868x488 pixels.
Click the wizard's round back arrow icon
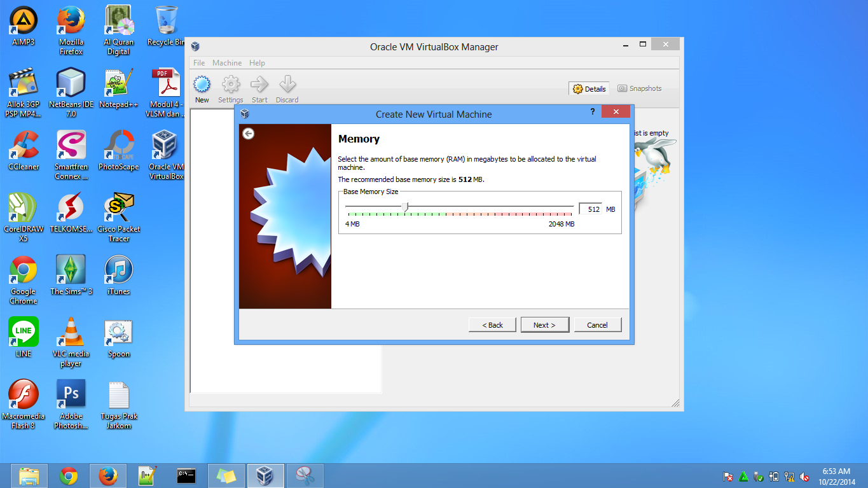[x=249, y=134]
